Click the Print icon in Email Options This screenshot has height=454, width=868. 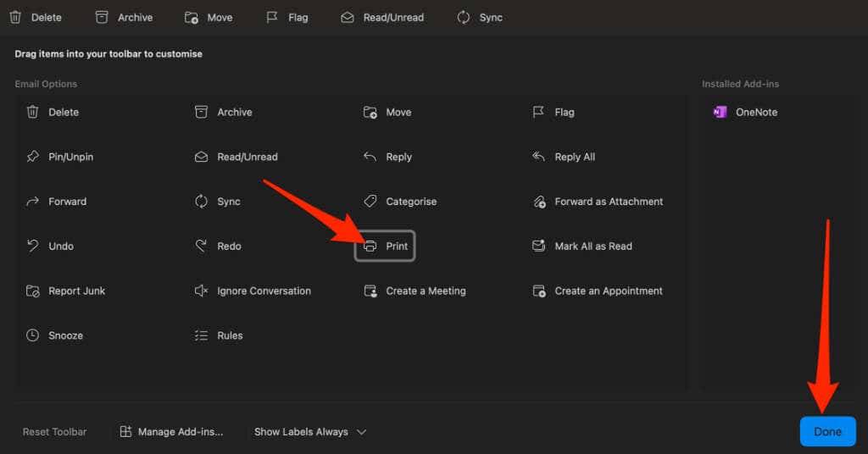click(x=370, y=246)
